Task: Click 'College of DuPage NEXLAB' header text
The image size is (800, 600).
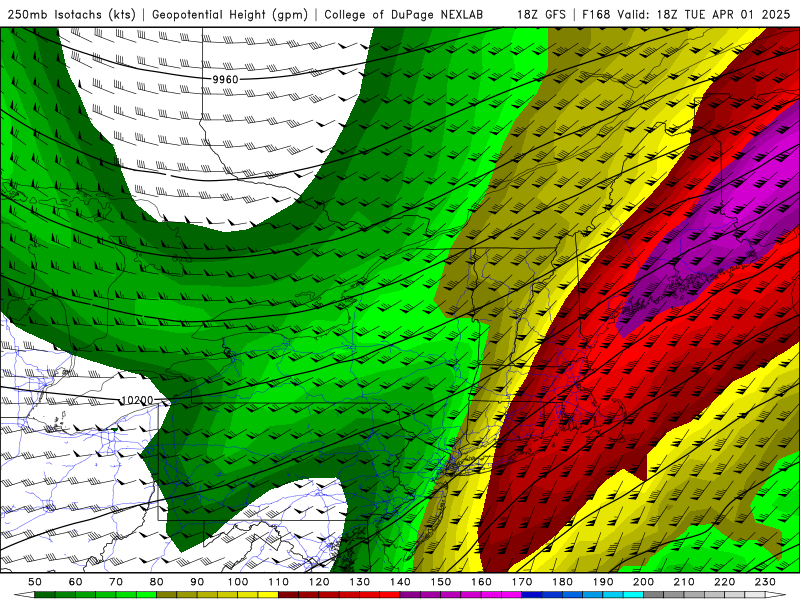Action: click(404, 15)
